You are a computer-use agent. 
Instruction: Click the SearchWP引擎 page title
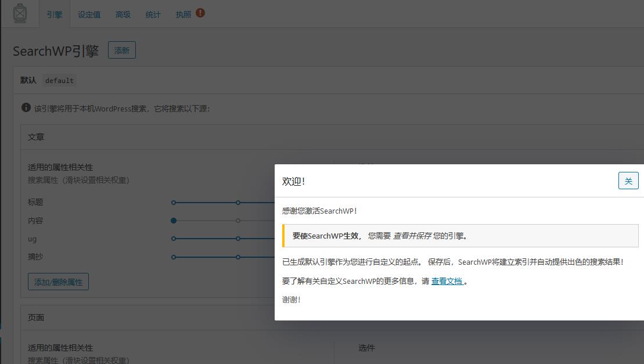pos(56,51)
